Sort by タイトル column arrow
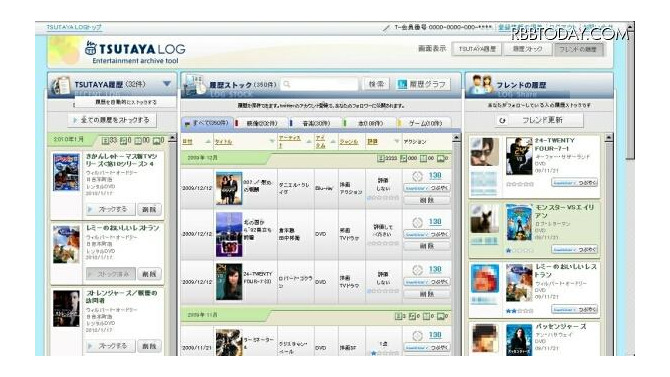 click(x=272, y=141)
